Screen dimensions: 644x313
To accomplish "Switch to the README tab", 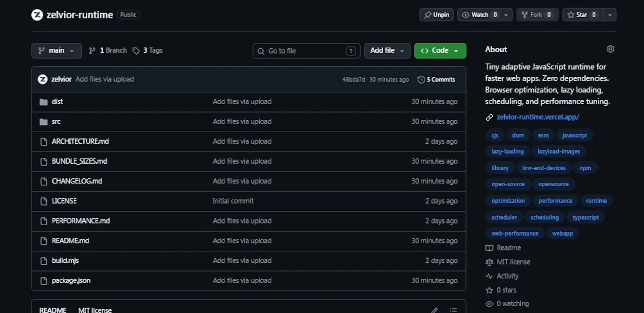I will (x=53, y=310).
